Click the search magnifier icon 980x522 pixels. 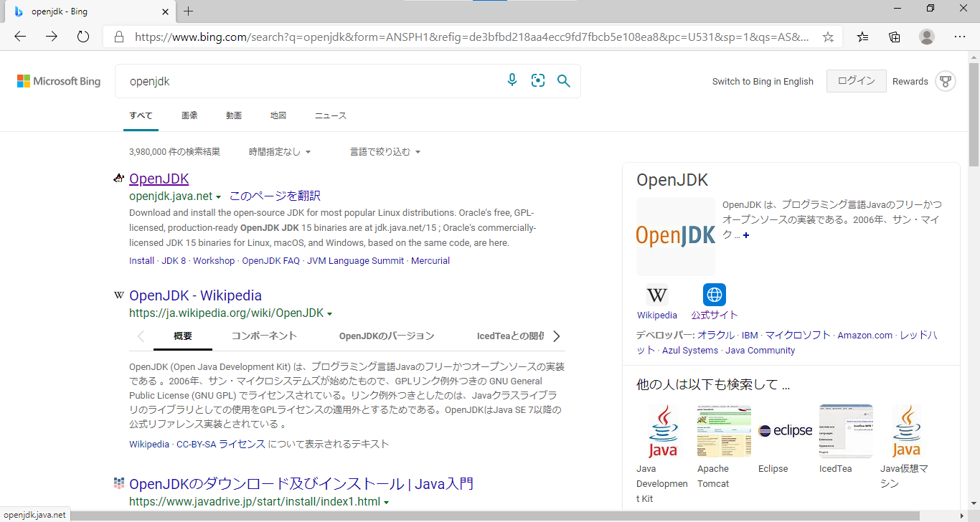pyautogui.click(x=564, y=81)
